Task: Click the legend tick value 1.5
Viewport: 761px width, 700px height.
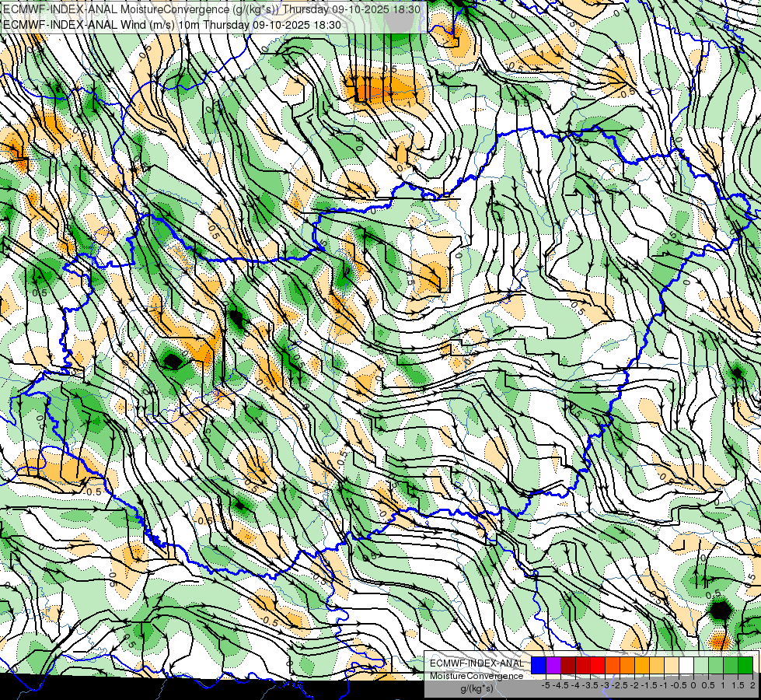Action: pos(738,685)
